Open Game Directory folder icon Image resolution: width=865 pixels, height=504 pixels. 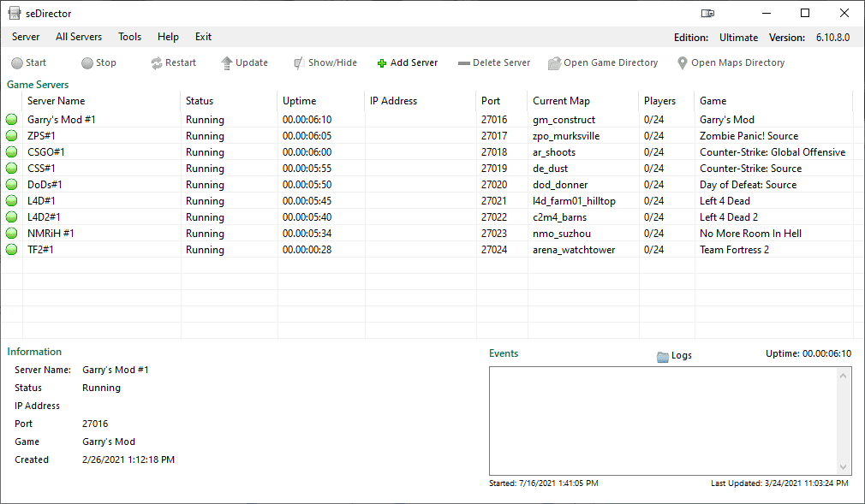[554, 62]
